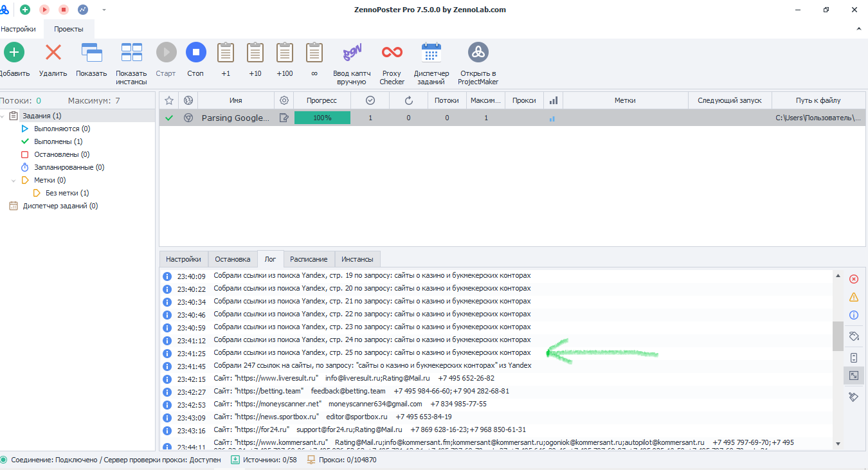This screenshot has width=868, height=470.
Task: Click the star column header icon
Action: [x=169, y=100]
